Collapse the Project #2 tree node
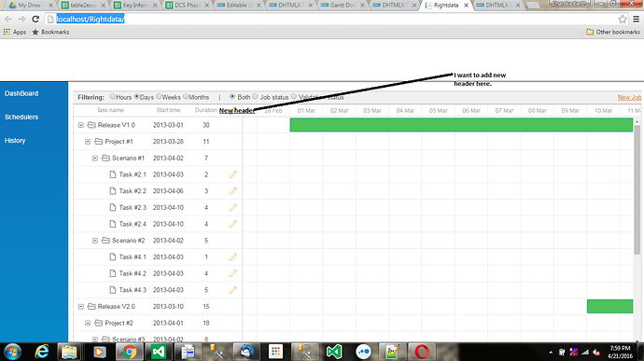The image size is (644, 361). click(88, 323)
